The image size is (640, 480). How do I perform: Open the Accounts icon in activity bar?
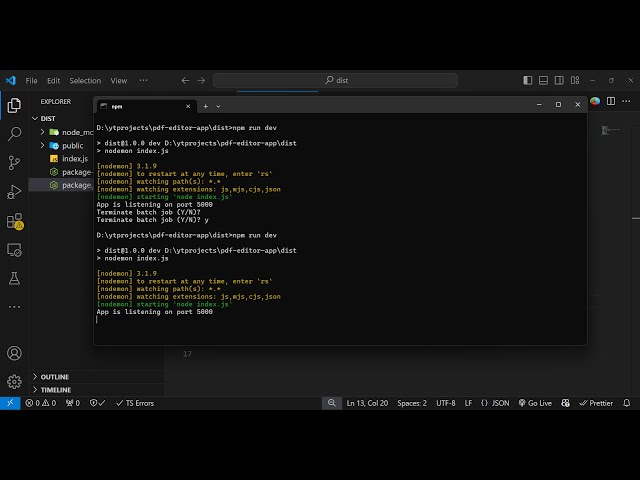tap(14, 353)
